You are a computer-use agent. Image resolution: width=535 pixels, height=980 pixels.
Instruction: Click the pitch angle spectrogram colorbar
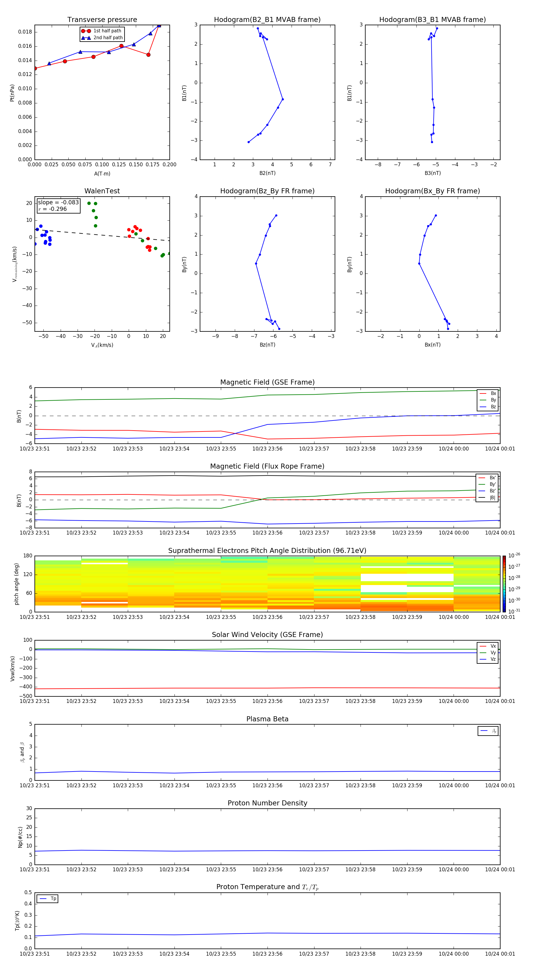504,584
